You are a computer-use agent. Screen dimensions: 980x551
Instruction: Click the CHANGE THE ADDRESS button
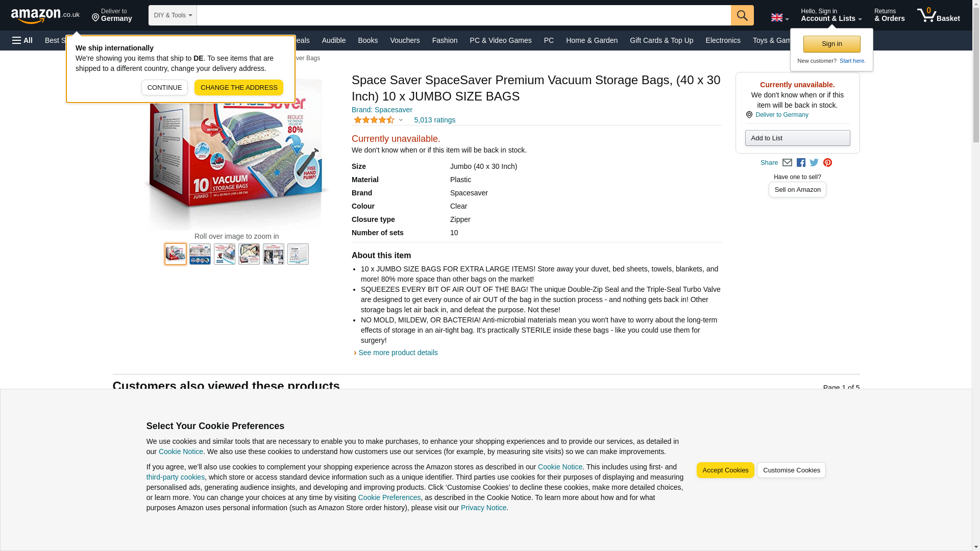(x=239, y=87)
